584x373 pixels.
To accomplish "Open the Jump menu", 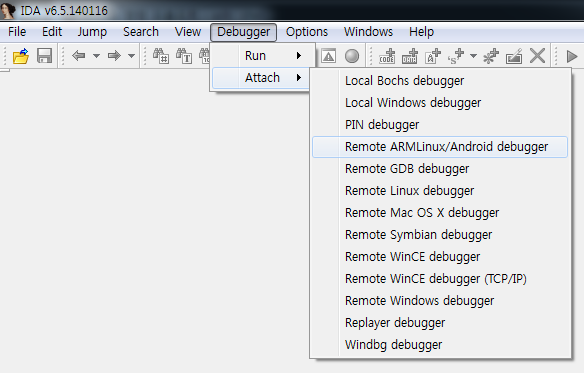I will pos(92,32).
